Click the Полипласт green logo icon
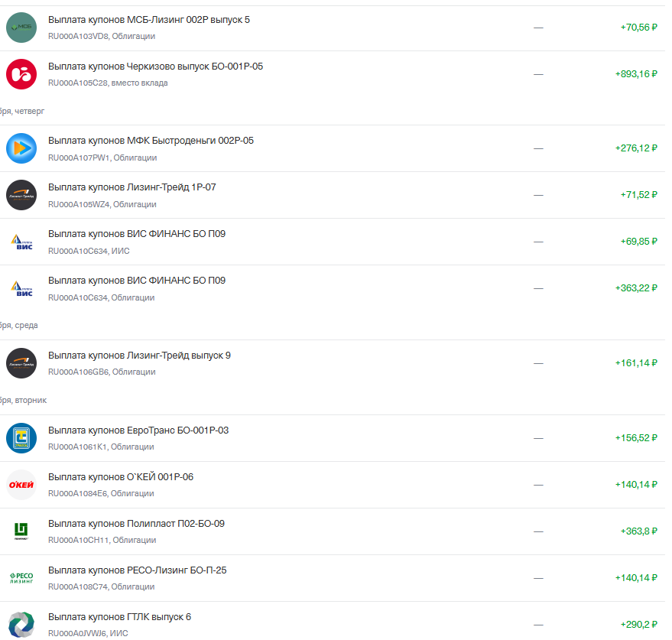672x640 pixels. pos(21,531)
